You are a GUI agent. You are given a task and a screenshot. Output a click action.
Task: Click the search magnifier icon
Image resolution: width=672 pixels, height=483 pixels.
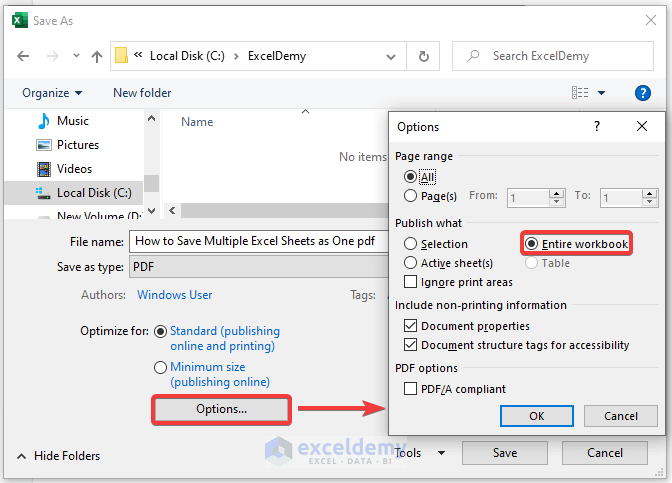(473, 56)
